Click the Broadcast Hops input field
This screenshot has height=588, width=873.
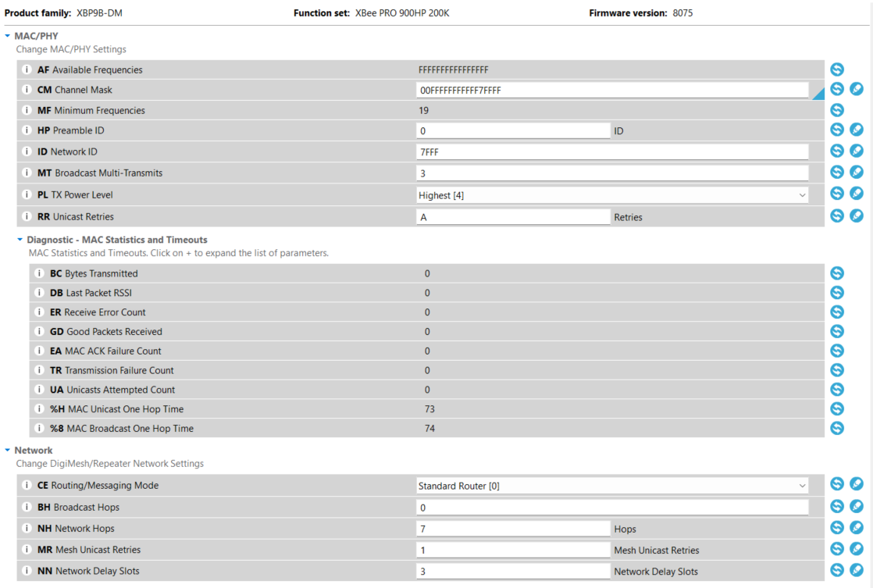click(x=612, y=508)
